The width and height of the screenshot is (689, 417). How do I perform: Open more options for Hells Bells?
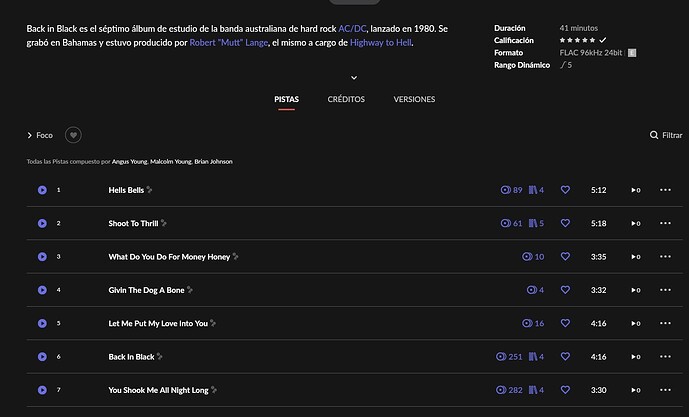[x=665, y=190]
